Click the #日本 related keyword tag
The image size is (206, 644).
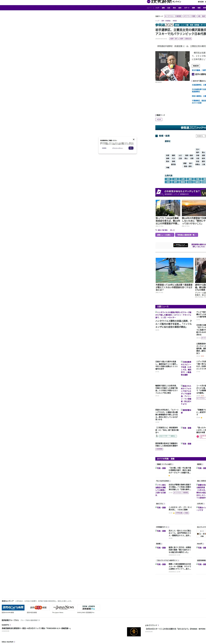[159, 119]
